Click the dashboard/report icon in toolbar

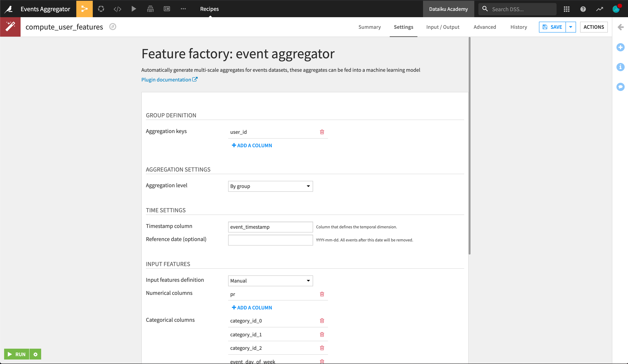167,8
